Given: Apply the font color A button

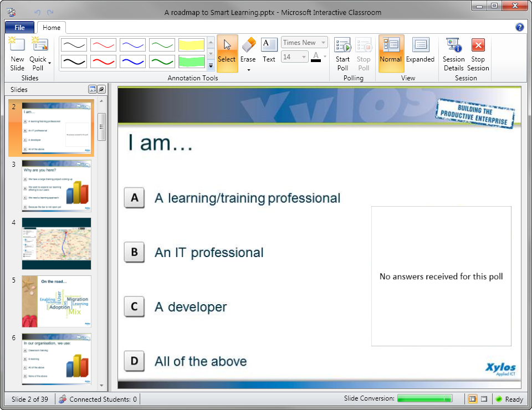Looking at the screenshot, I should (x=316, y=57).
